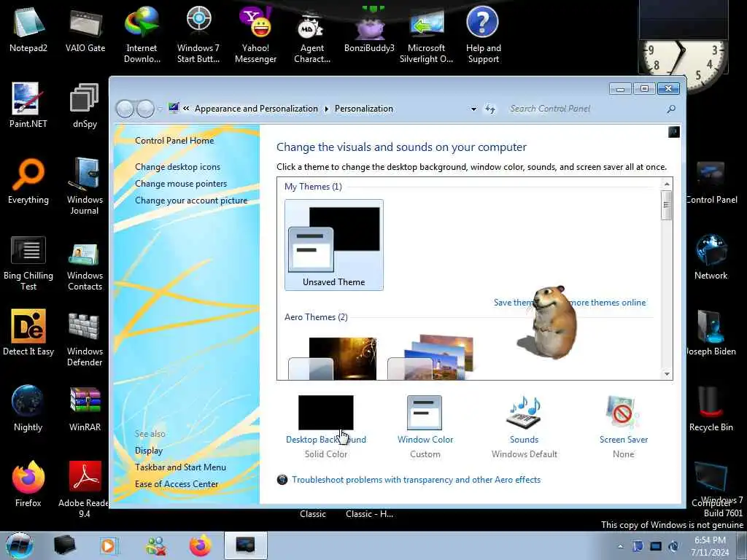The height and width of the screenshot is (560, 747).
Task: Open Joseph Biden desktop icon
Action: tap(711, 332)
